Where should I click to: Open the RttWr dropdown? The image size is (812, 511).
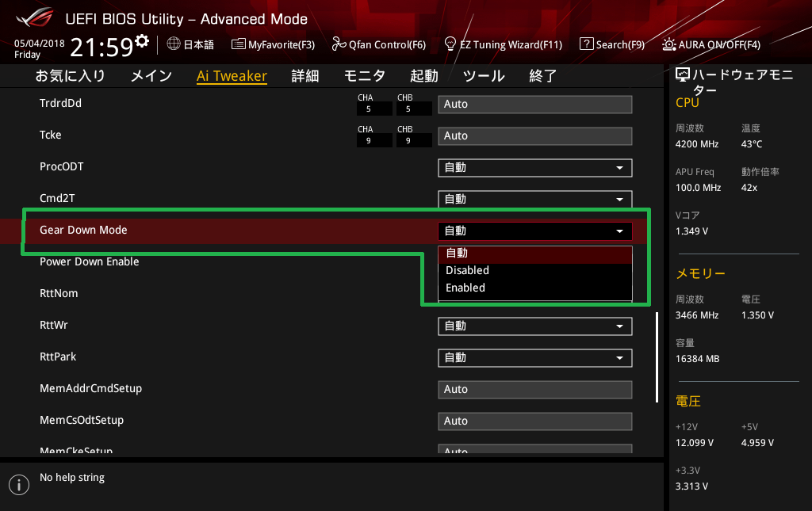tap(535, 326)
